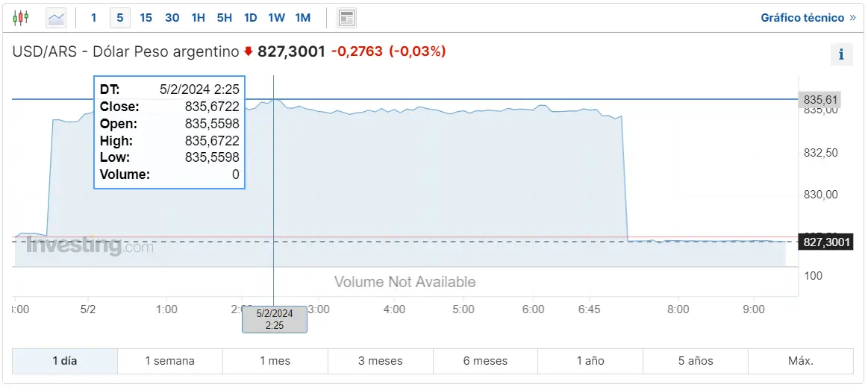This screenshot has width=868, height=390.
Task: Select the 3 meses range tab
Action: pyautogui.click(x=381, y=361)
